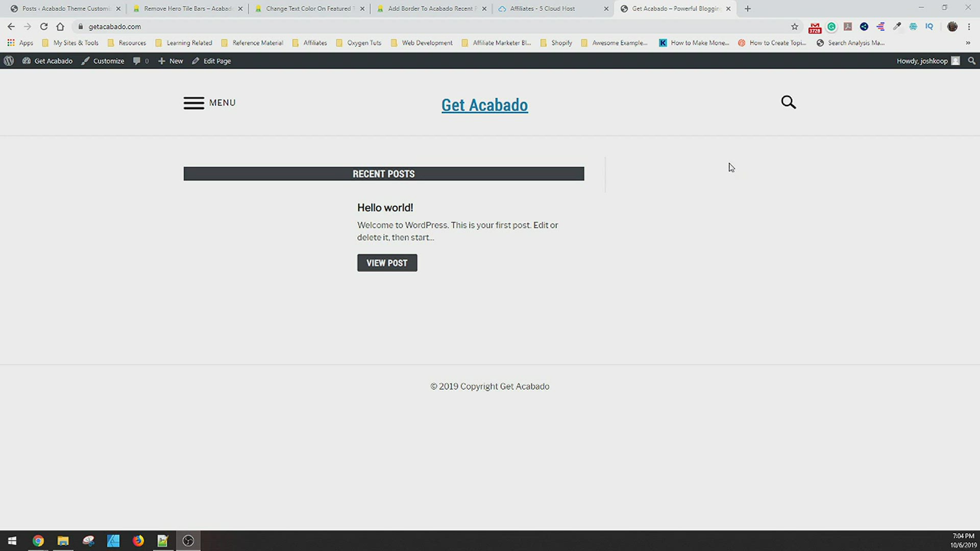The image size is (980, 551).
Task: Open How to Make Mone... bookmark
Action: click(694, 43)
